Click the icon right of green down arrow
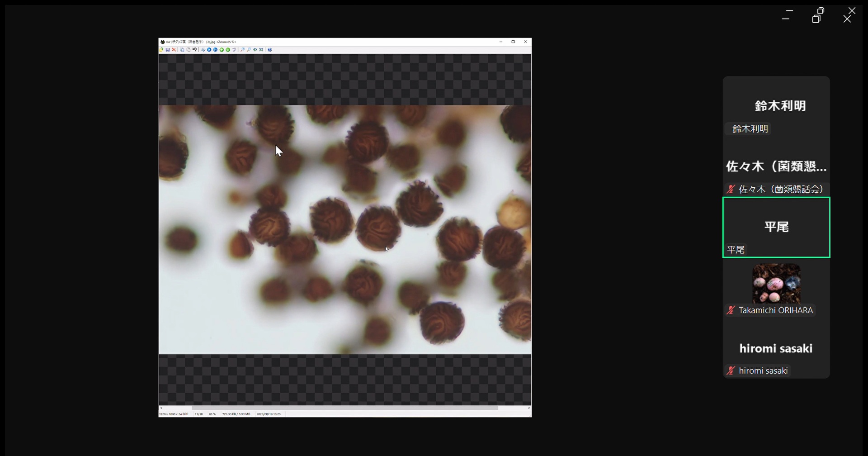868x456 pixels. (234, 50)
